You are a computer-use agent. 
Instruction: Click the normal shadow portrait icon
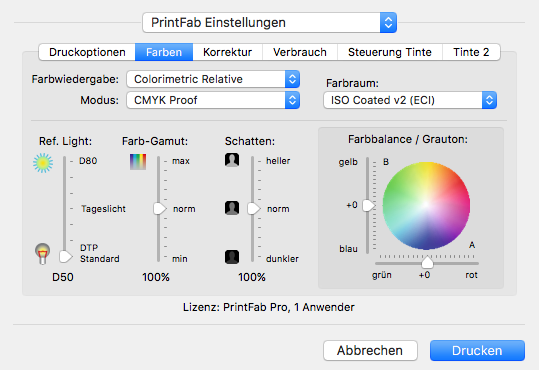pyautogui.click(x=232, y=208)
